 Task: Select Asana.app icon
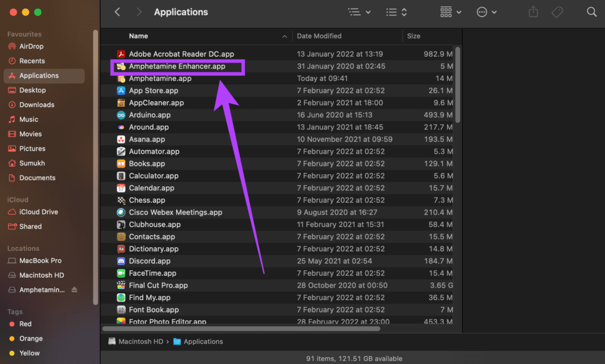[x=121, y=139]
